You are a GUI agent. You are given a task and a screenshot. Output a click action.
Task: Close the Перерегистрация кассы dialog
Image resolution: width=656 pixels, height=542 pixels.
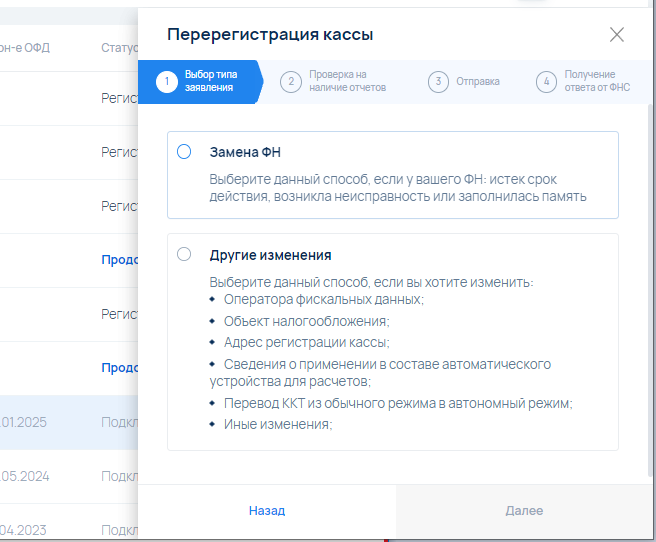(x=617, y=35)
